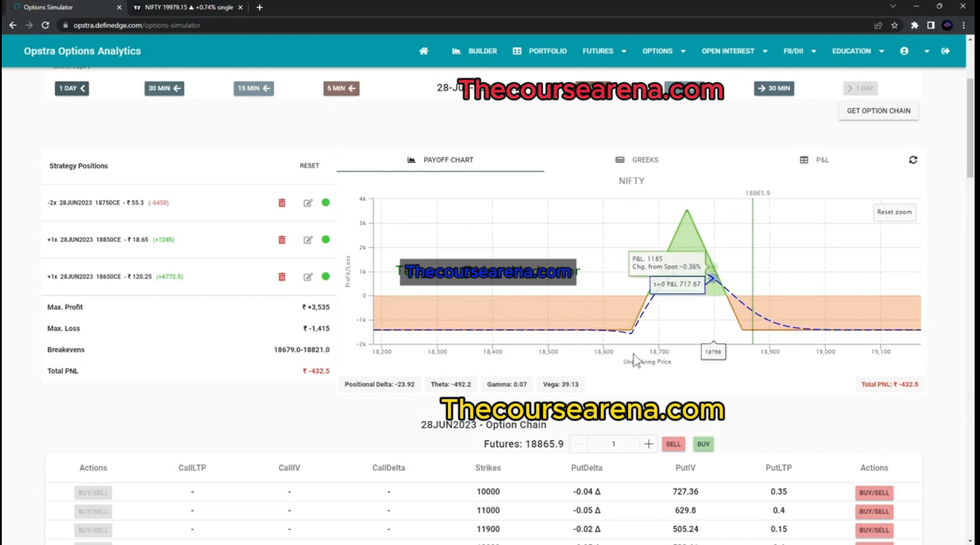Expand the Futures dropdown menu

click(604, 51)
